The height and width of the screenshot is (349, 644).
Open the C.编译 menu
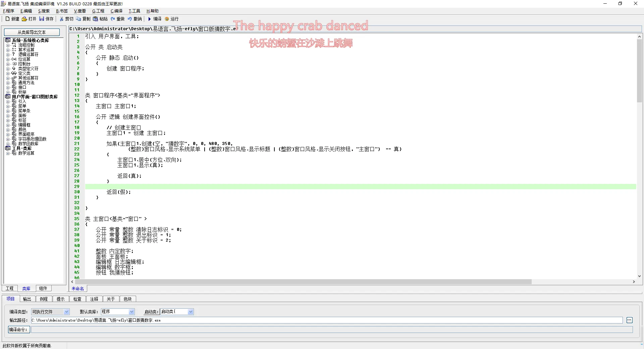(x=116, y=11)
